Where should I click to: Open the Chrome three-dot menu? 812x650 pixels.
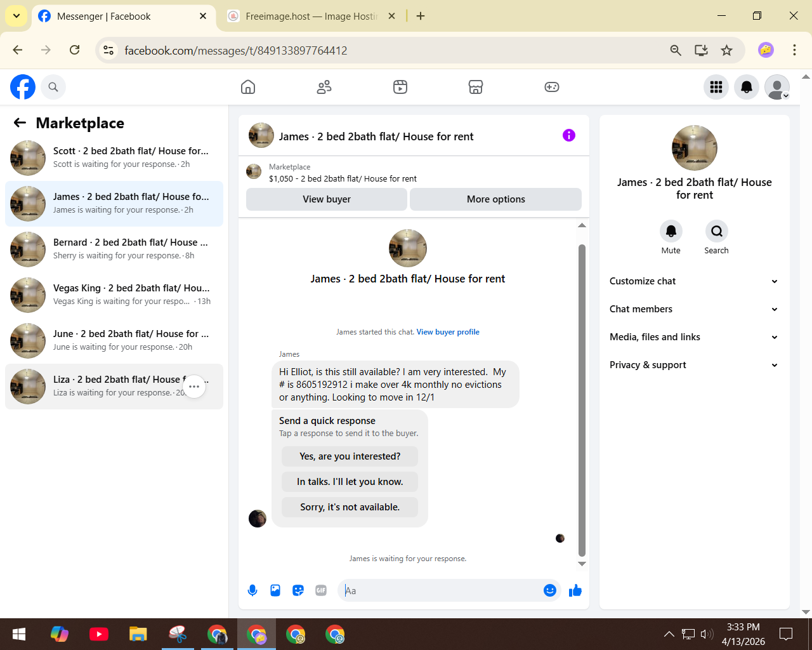tap(794, 50)
